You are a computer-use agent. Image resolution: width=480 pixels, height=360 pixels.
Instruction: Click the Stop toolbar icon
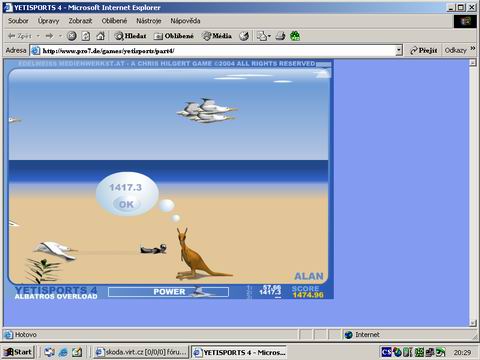(71, 36)
